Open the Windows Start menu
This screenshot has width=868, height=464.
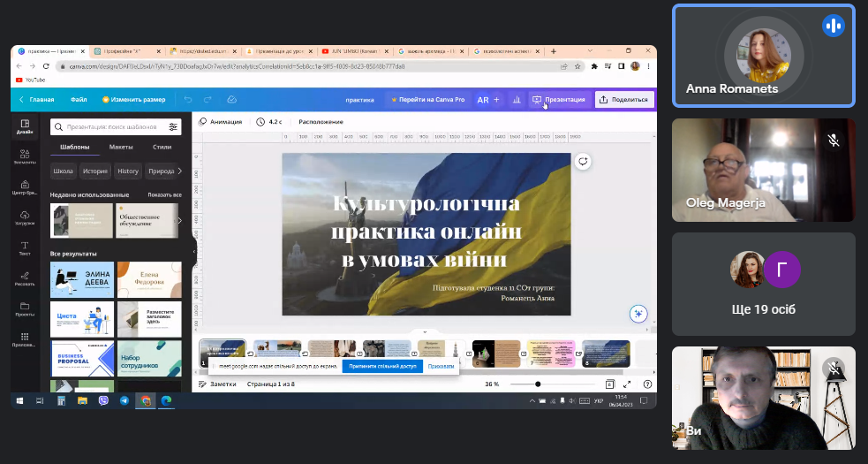pyautogui.click(x=20, y=400)
